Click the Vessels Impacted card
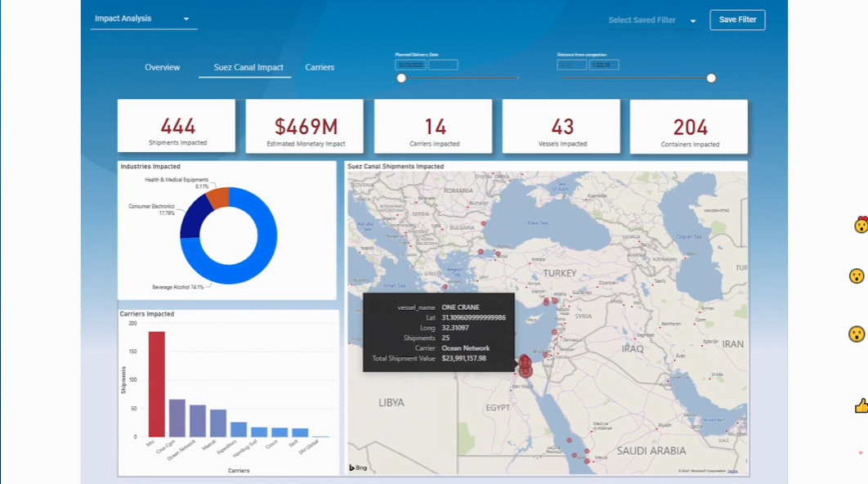The width and height of the screenshot is (868, 484). (x=562, y=127)
